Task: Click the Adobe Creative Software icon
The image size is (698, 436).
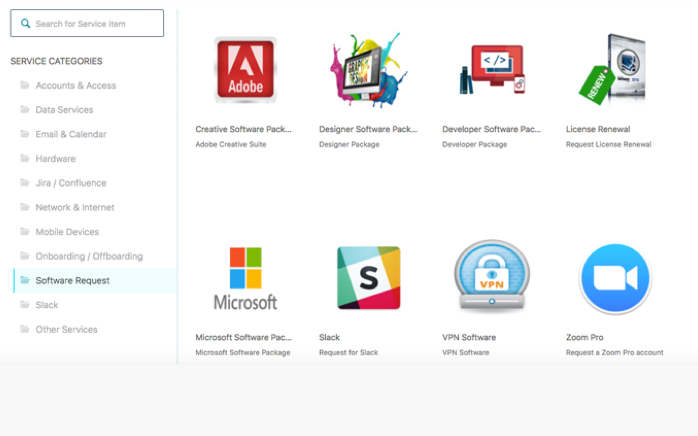Action: [x=245, y=70]
